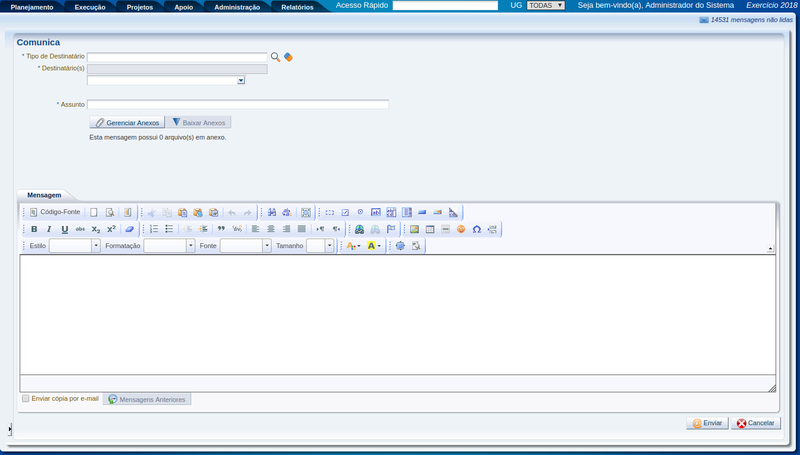Click the Assunto input field

(237, 104)
